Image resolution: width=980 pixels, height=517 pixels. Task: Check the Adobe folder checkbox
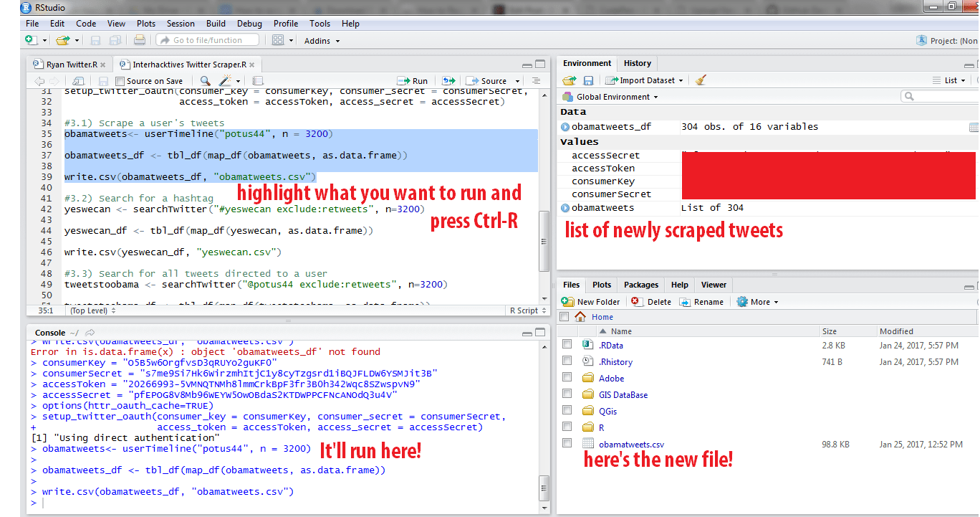point(567,378)
